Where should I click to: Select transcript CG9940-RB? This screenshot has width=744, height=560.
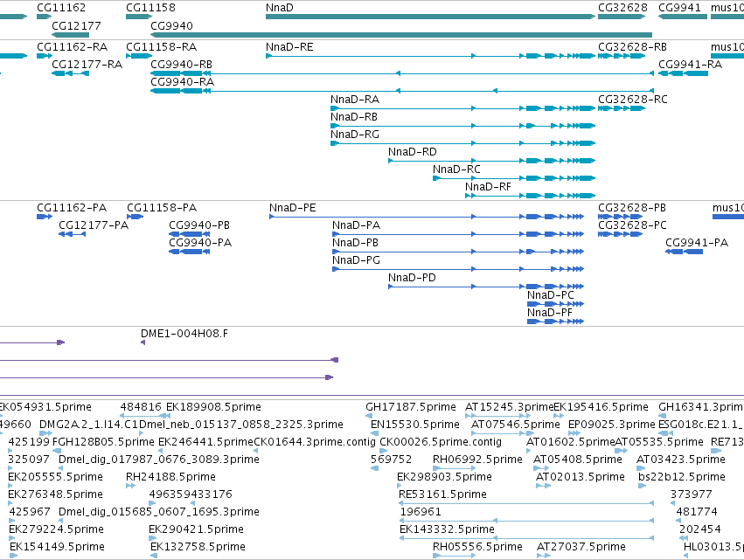pos(402,73)
